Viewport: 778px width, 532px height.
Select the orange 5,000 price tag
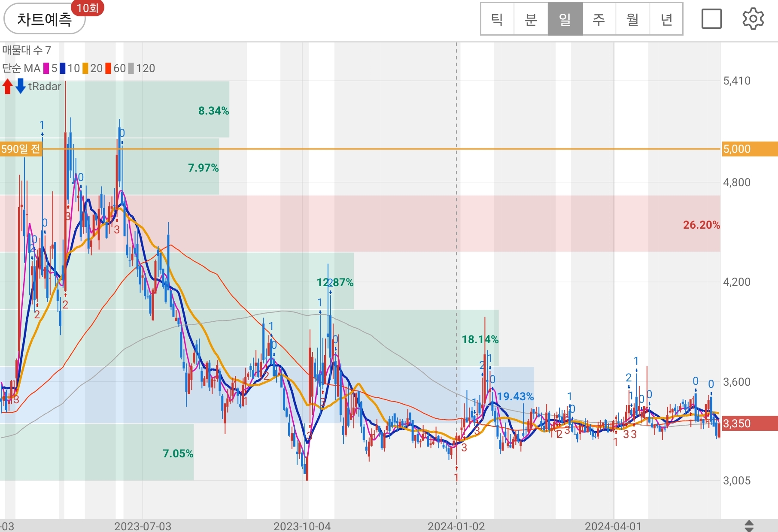pyautogui.click(x=750, y=149)
